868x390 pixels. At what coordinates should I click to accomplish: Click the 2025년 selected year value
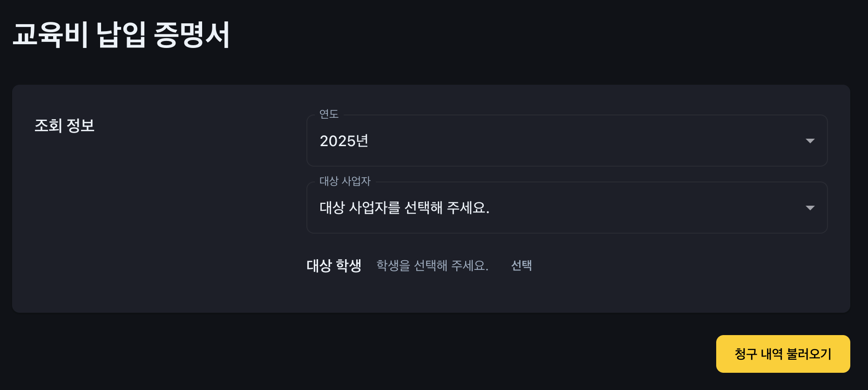[x=344, y=141]
